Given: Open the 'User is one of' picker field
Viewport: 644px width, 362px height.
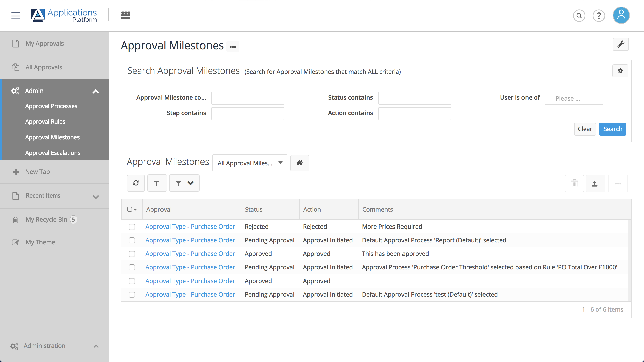Looking at the screenshot, I should [x=574, y=98].
